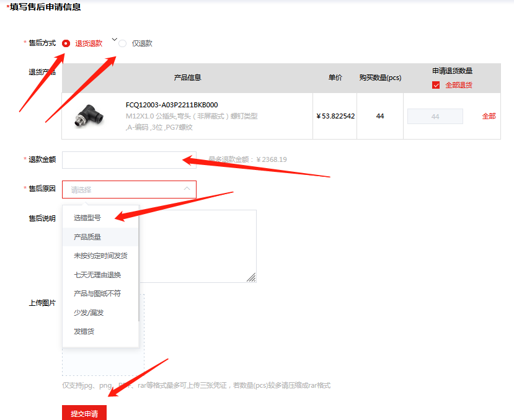The width and height of the screenshot is (514, 420).
Task: Select 产品与图纸不符 in dropdown list
Action: [x=97, y=293]
